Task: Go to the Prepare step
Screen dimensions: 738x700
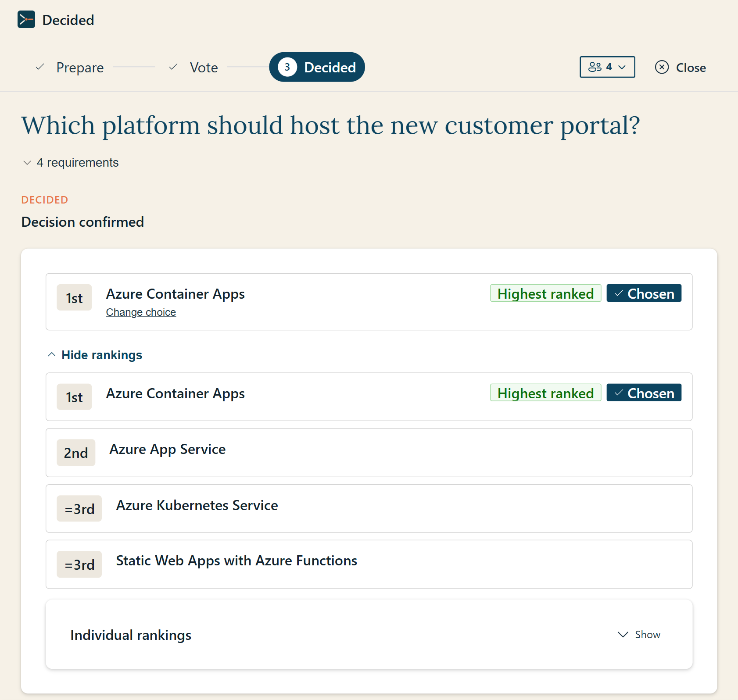Action: click(x=80, y=68)
